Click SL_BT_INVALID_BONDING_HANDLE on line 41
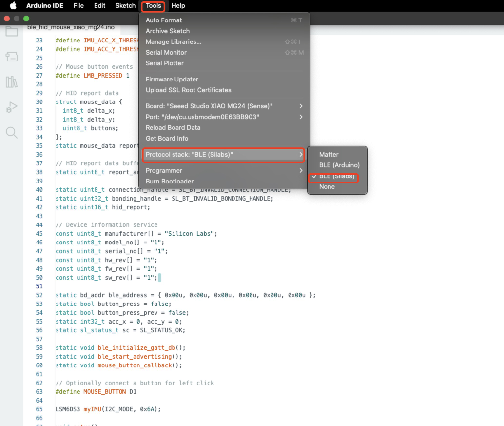The image size is (504, 426). [221, 199]
